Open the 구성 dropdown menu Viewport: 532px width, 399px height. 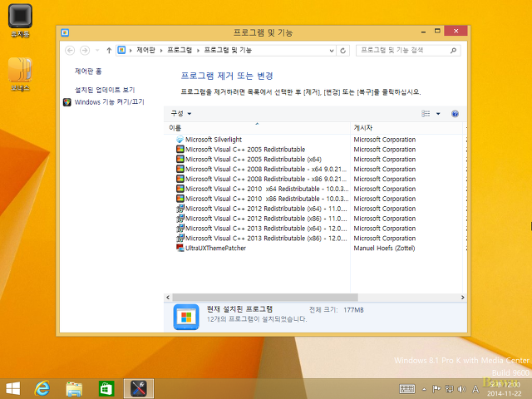(181, 113)
